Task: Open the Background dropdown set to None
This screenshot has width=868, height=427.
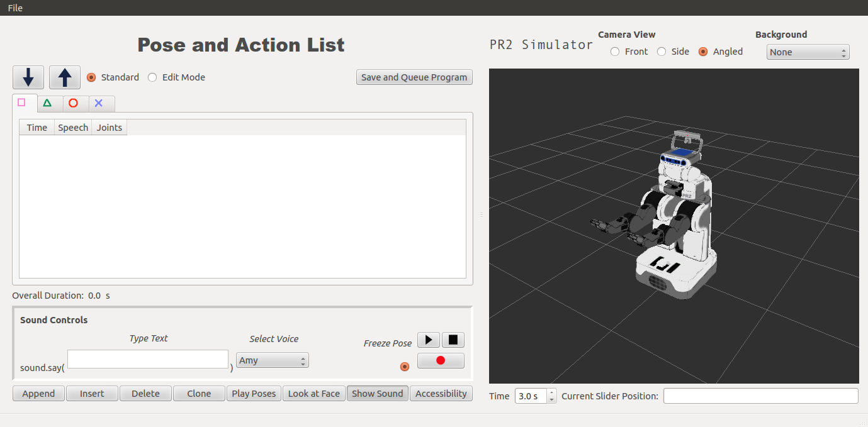Action: (x=808, y=52)
